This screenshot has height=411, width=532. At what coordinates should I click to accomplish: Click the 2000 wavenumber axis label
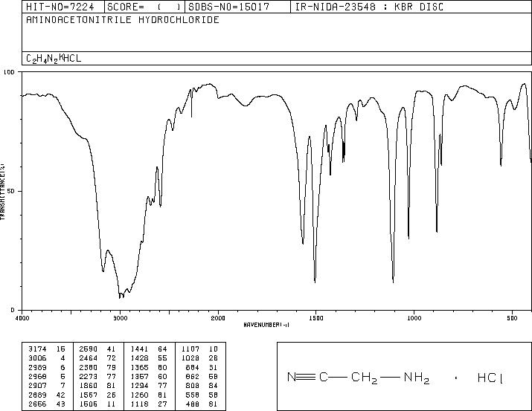[x=218, y=318]
